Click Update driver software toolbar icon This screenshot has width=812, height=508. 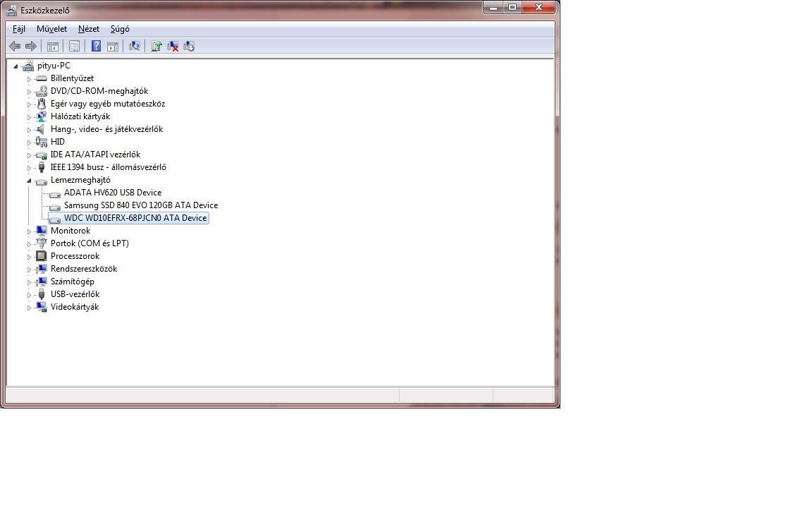click(156, 46)
